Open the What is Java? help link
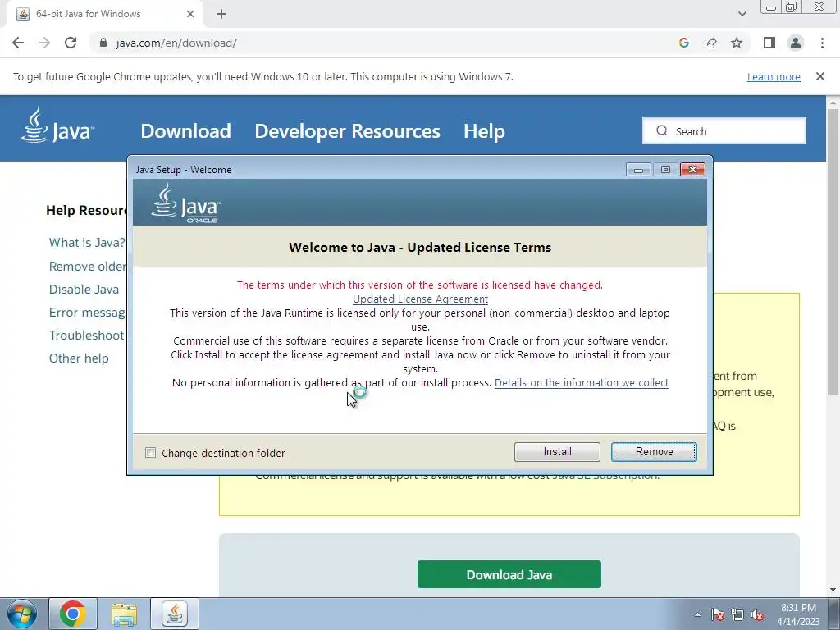The image size is (840, 630). point(87,243)
